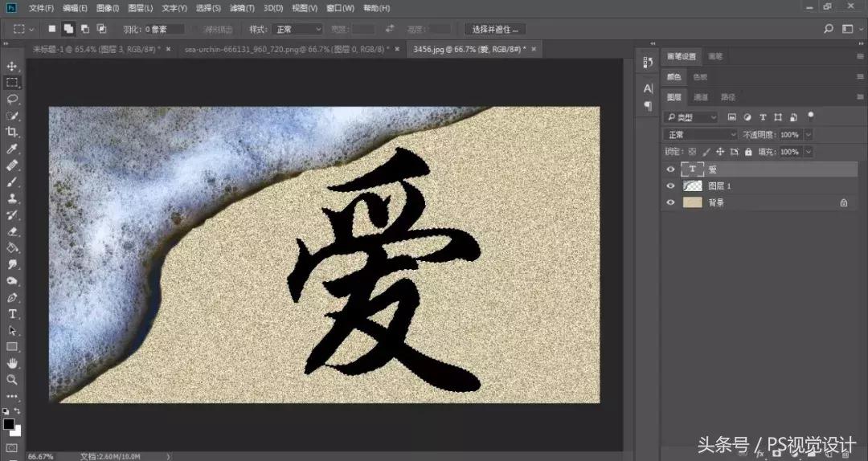Open the blend mode 正常 dropdown
The height and width of the screenshot is (461, 868).
(701, 134)
